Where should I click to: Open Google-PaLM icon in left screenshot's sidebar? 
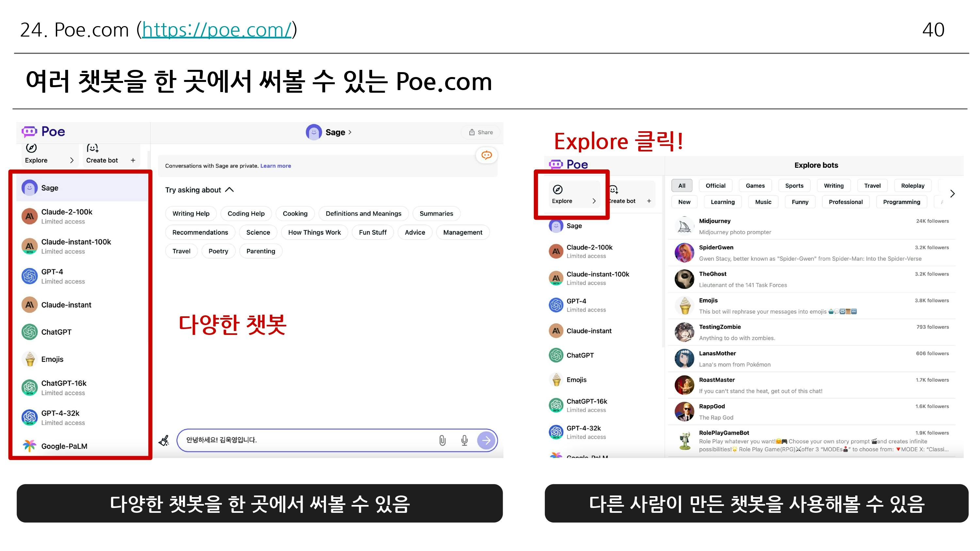pyautogui.click(x=29, y=446)
